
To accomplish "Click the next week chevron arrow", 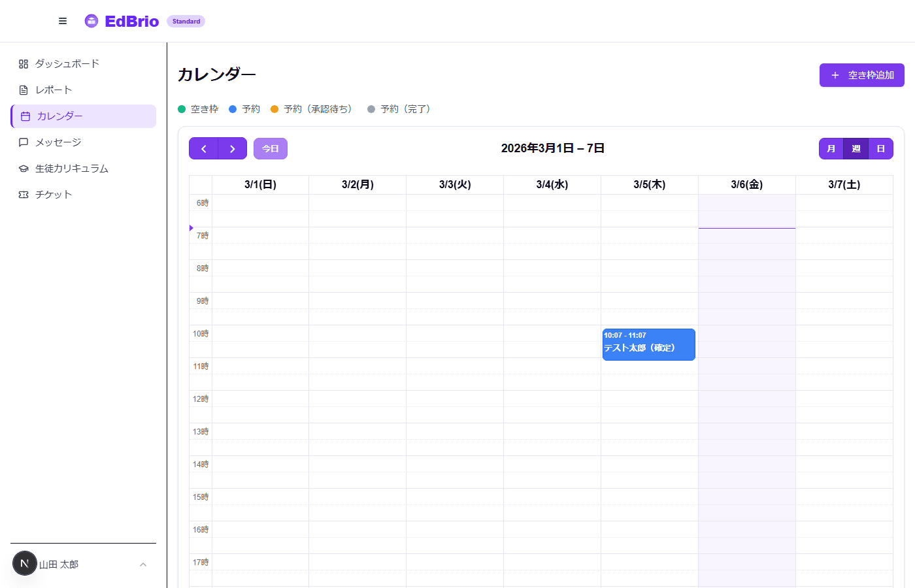I will pyautogui.click(x=233, y=148).
